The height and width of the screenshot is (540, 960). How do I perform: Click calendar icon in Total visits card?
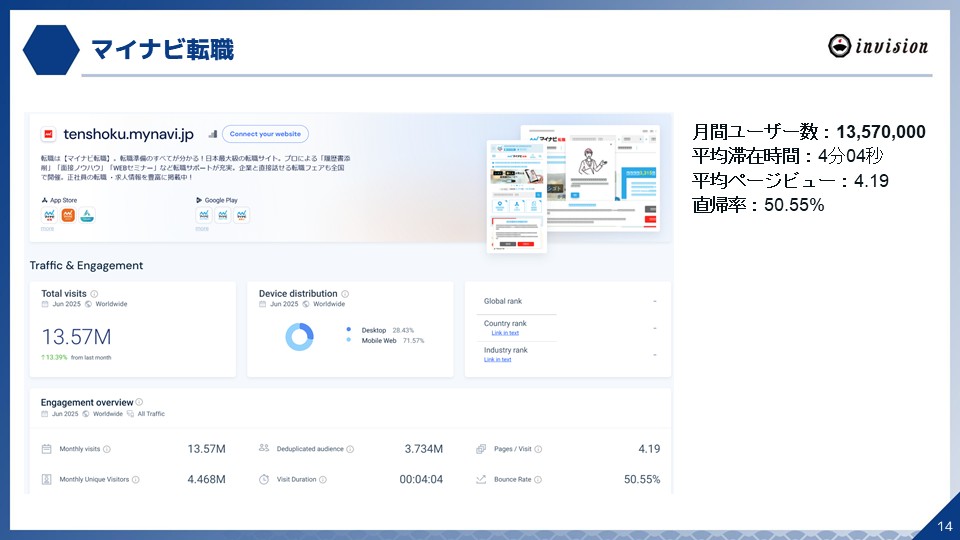(x=45, y=304)
